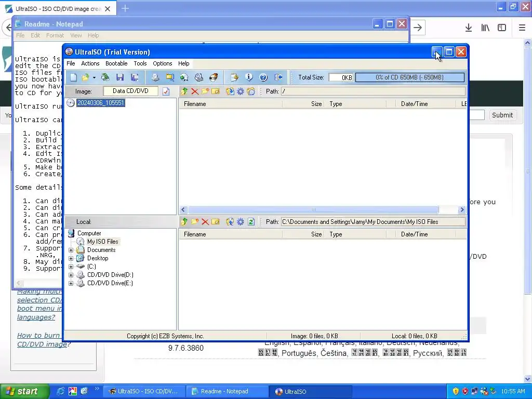532x399 pixels.
Task: Click the Mount to virtual drive icon
Action: [x=199, y=77]
